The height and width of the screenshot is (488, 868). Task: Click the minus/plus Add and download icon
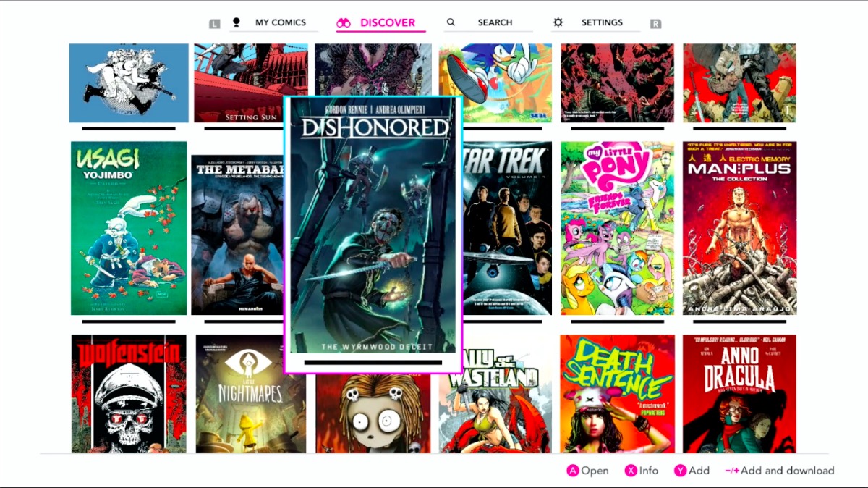click(x=731, y=471)
